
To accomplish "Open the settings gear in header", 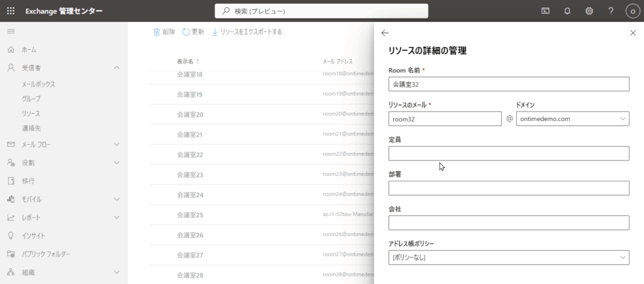I will 589,11.
